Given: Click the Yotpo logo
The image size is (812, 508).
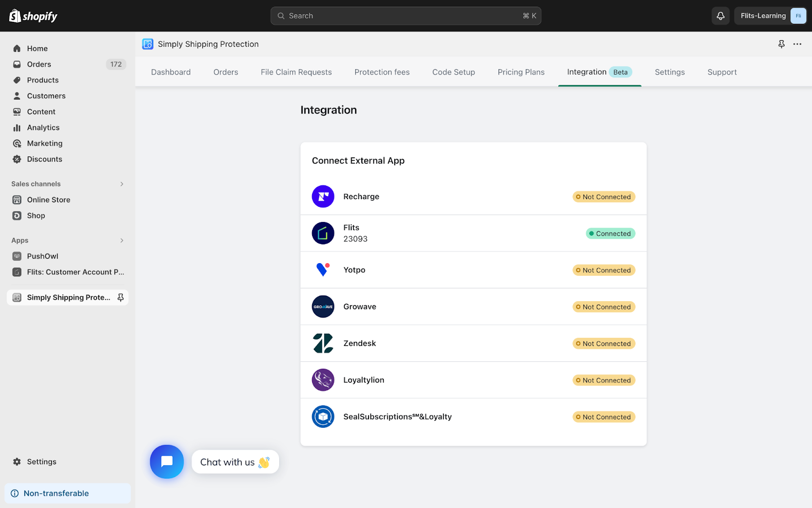Looking at the screenshot, I should (x=323, y=270).
